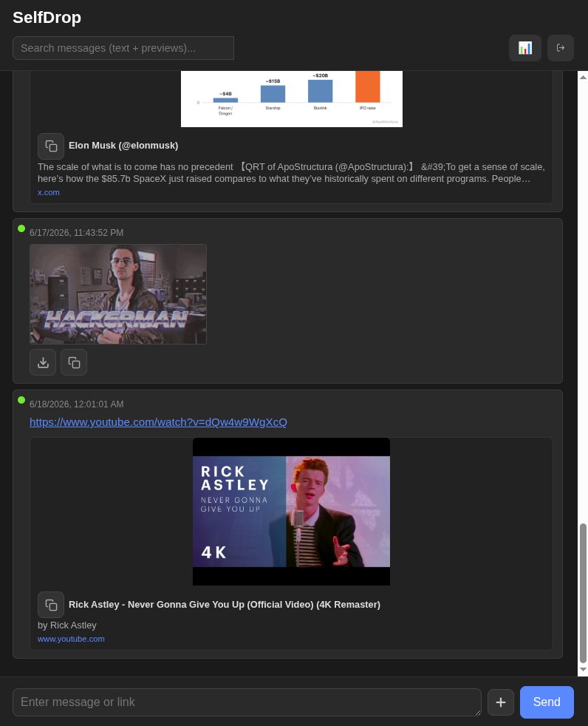Click the scrollbar down arrow
The image size is (588, 726).
pyautogui.click(x=583, y=670)
